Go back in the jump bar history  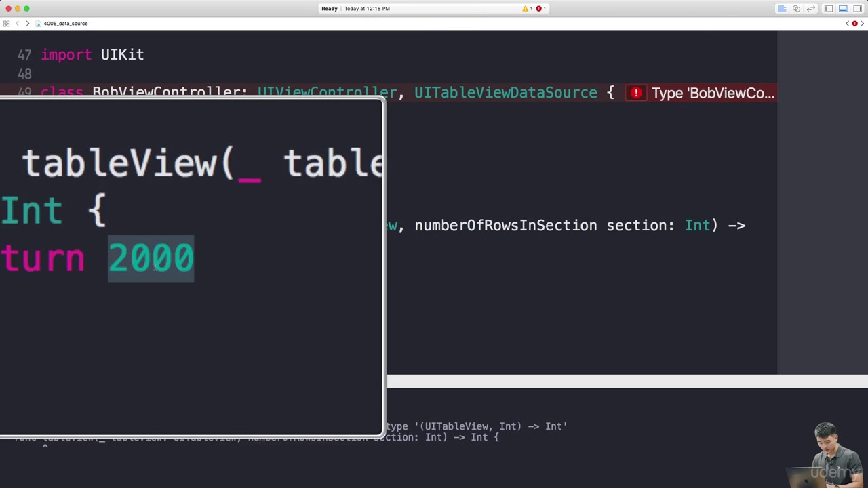click(x=18, y=24)
